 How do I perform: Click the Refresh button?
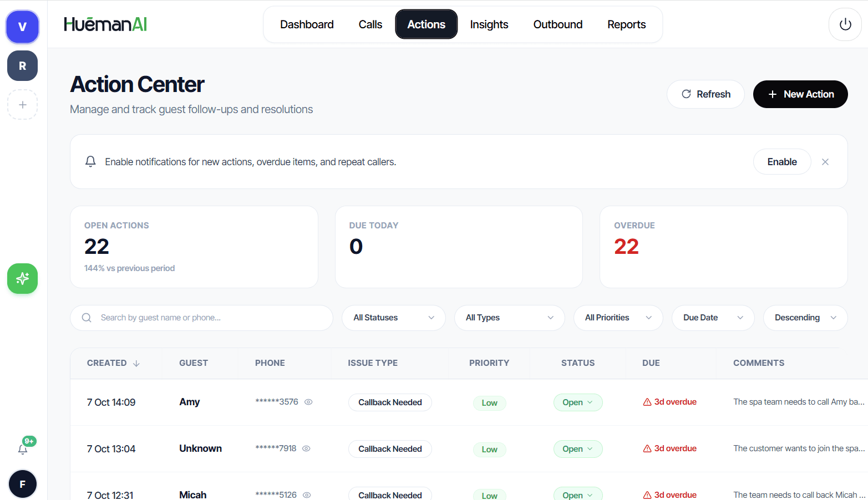(x=705, y=94)
